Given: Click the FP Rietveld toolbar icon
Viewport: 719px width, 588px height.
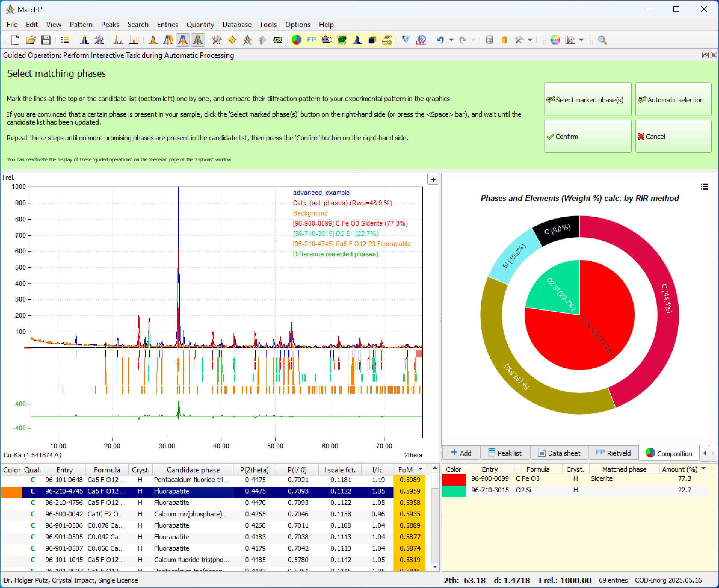Looking at the screenshot, I should click(x=311, y=40).
